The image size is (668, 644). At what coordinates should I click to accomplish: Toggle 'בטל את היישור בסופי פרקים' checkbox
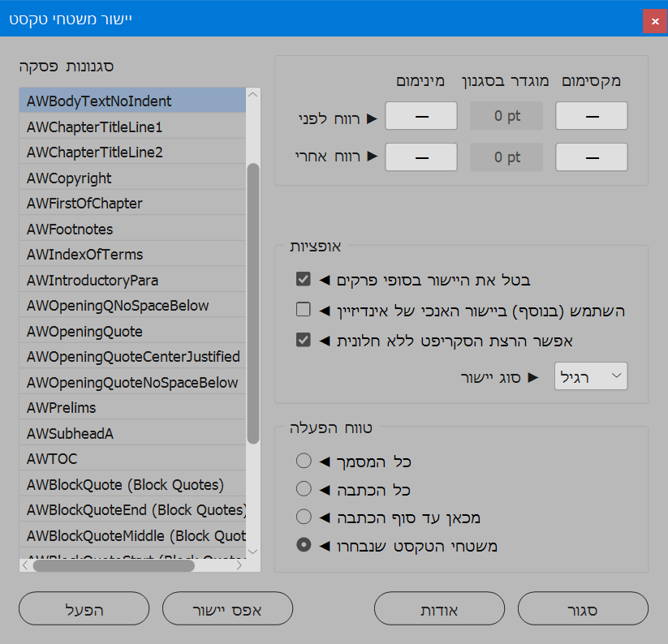point(304,279)
